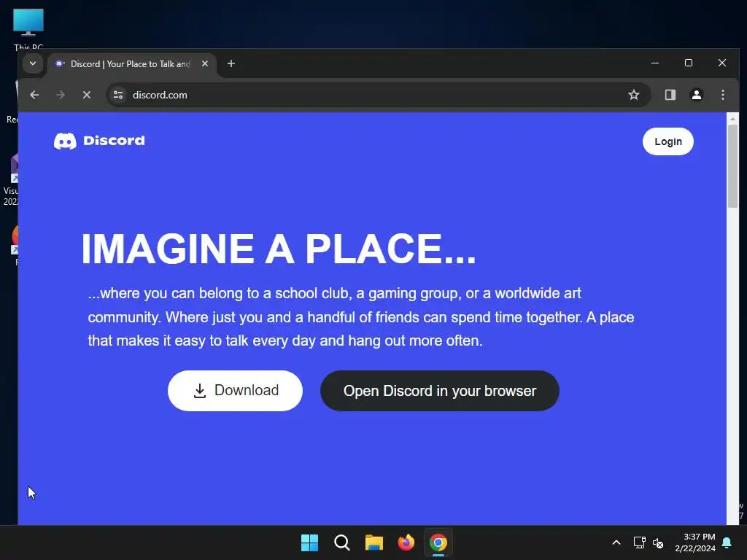Minimize the Chrome window

point(655,63)
